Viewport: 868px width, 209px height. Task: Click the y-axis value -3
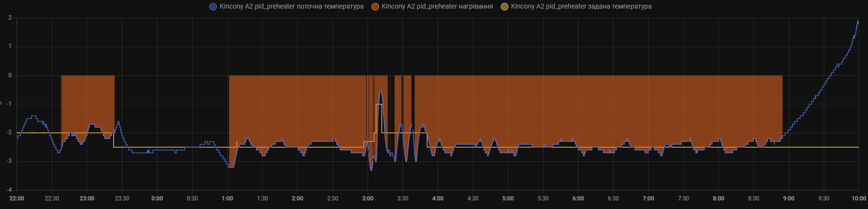9,161
